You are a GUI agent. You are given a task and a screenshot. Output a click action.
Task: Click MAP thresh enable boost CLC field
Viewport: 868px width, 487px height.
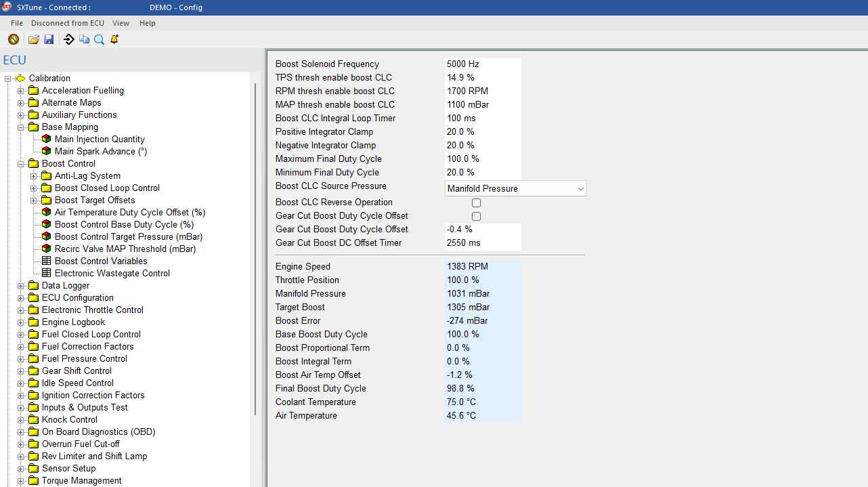[x=483, y=104]
